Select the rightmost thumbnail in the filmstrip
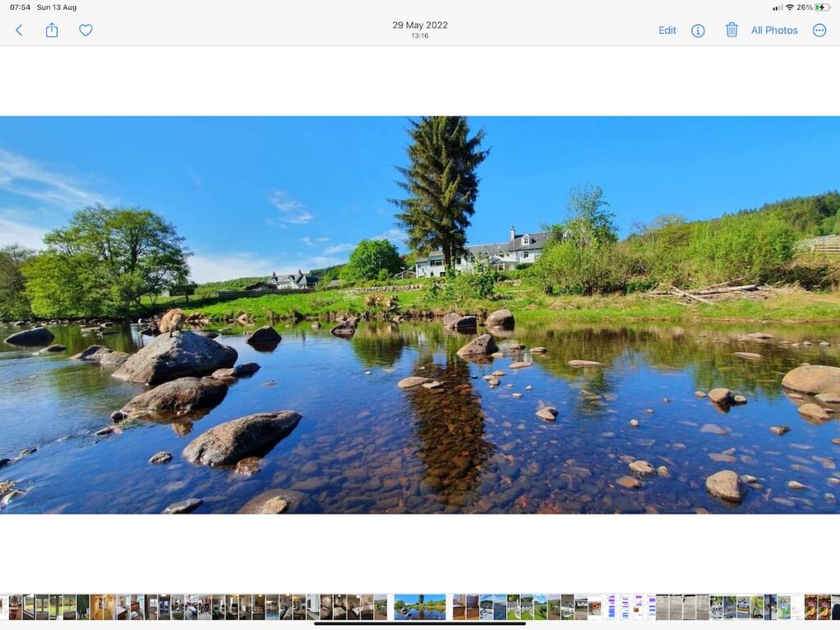 point(835,607)
